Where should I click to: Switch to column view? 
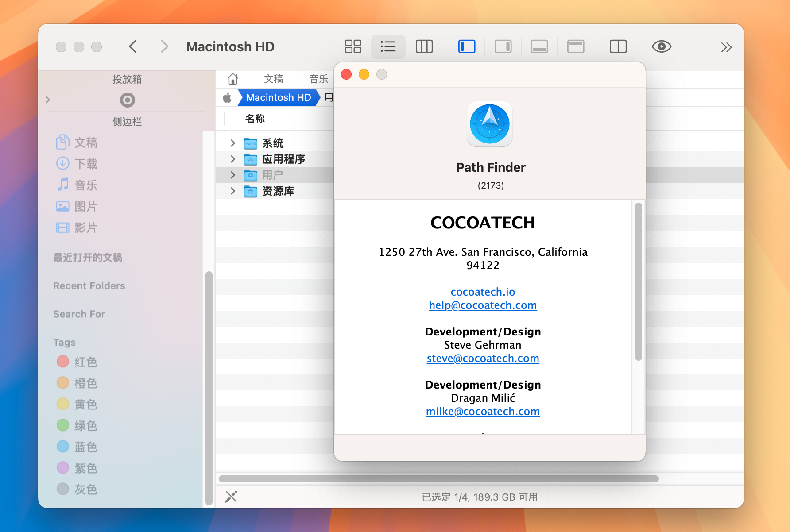(x=424, y=46)
